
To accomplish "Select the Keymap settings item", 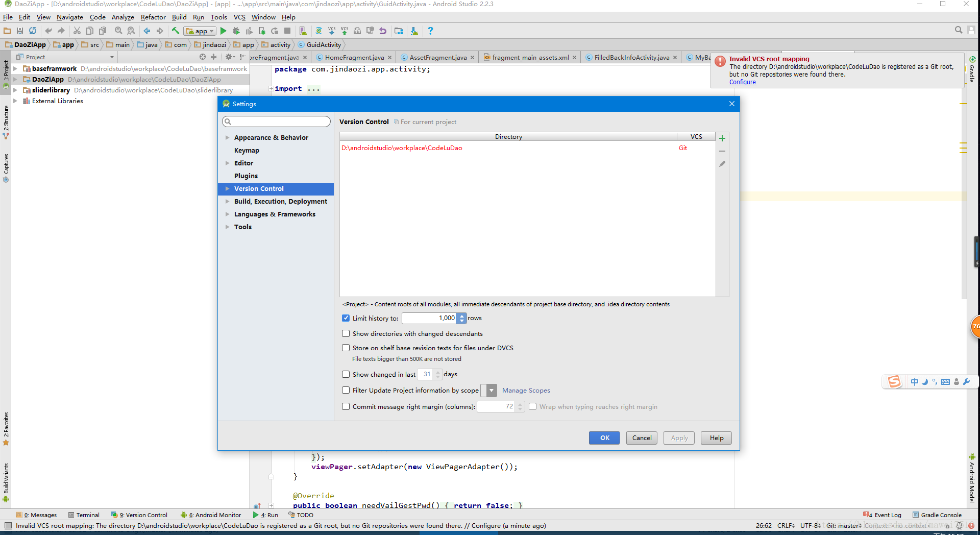I will pyautogui.click(x=247, y=150).
